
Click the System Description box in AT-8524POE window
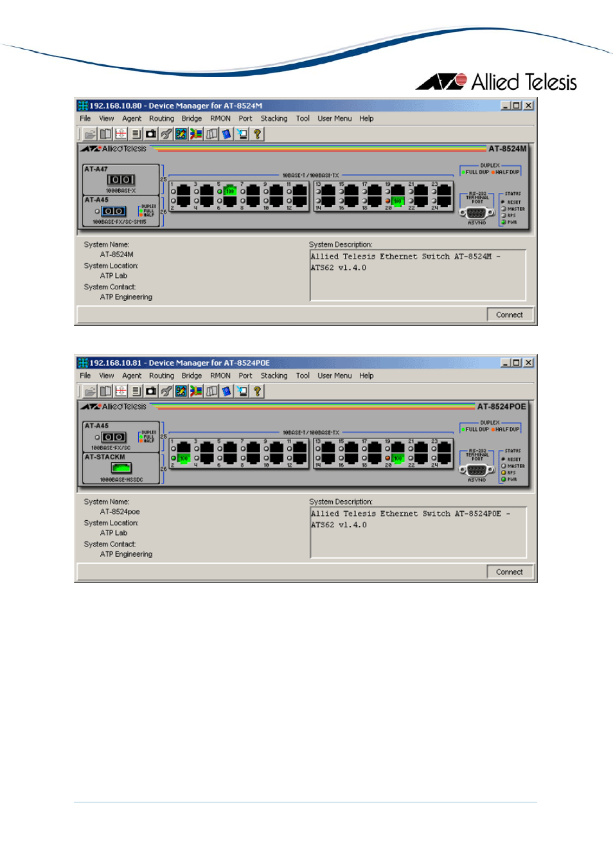418,532
